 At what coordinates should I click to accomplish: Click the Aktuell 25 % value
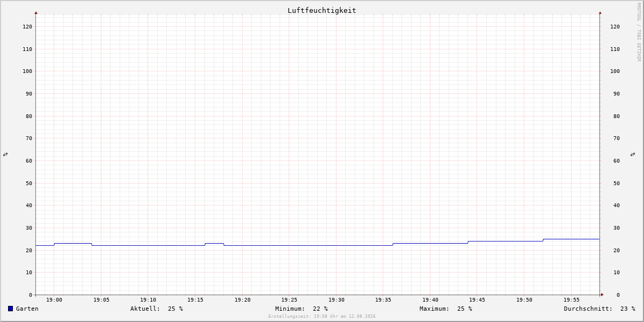coord(157,309)
